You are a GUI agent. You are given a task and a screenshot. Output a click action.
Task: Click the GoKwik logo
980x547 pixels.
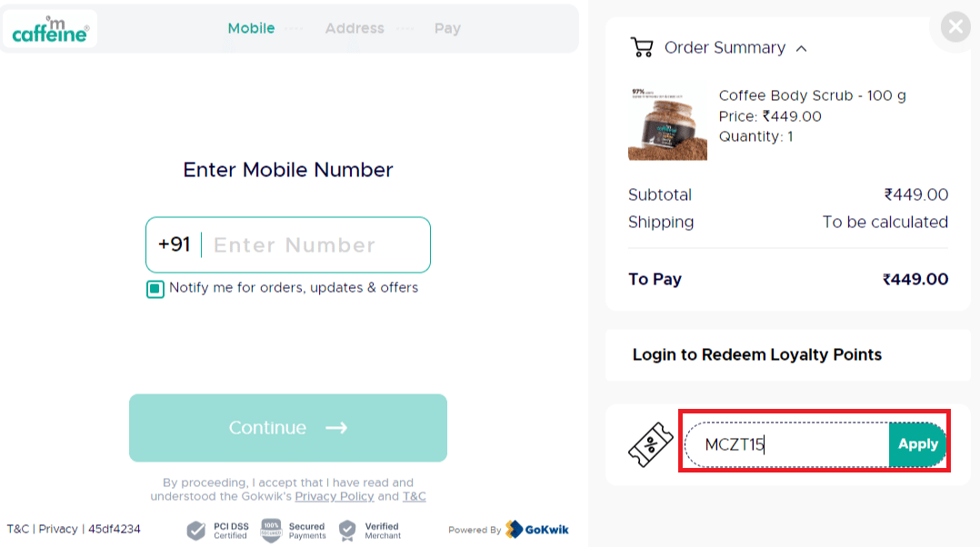click(536, 530)
